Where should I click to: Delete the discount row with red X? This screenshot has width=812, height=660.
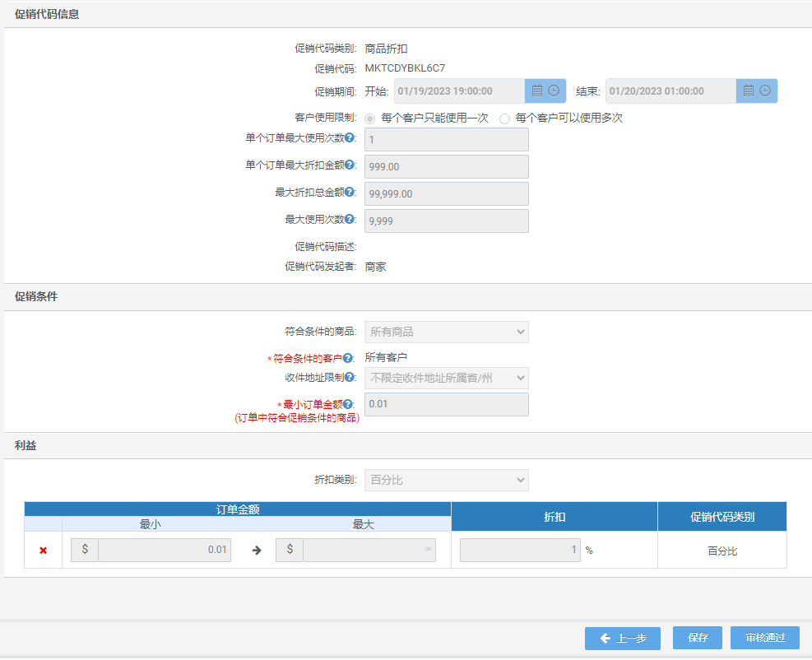pyautogui.click(x=43, y=551)
